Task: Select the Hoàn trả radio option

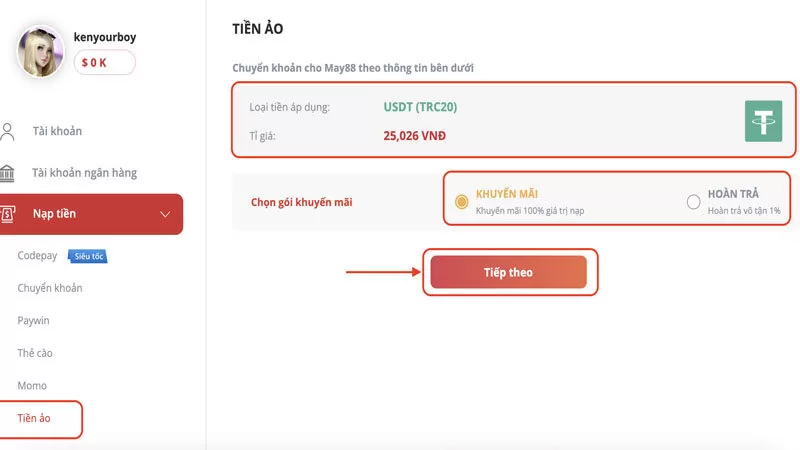Action: pyautogui.click(x=693, y=202)
